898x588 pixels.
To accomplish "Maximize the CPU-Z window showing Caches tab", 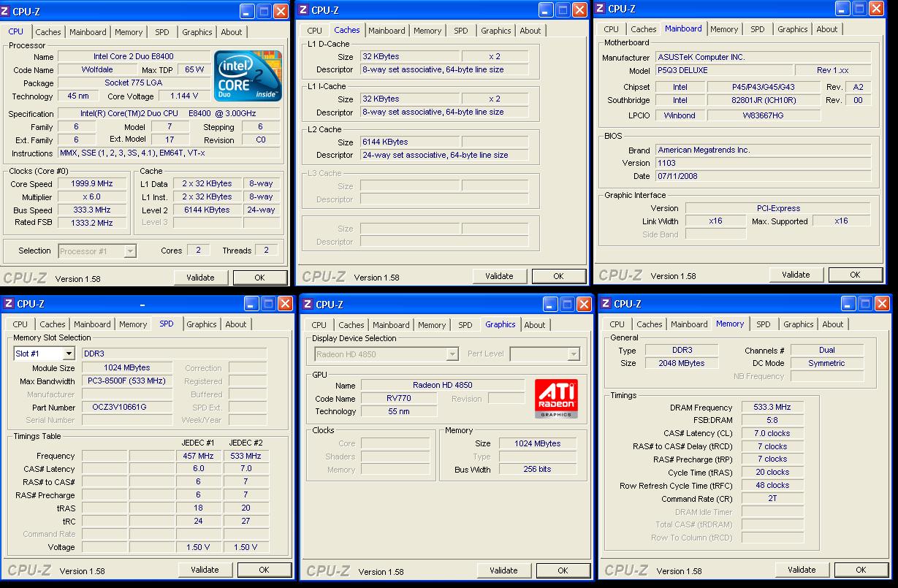I will click(563, 9).
